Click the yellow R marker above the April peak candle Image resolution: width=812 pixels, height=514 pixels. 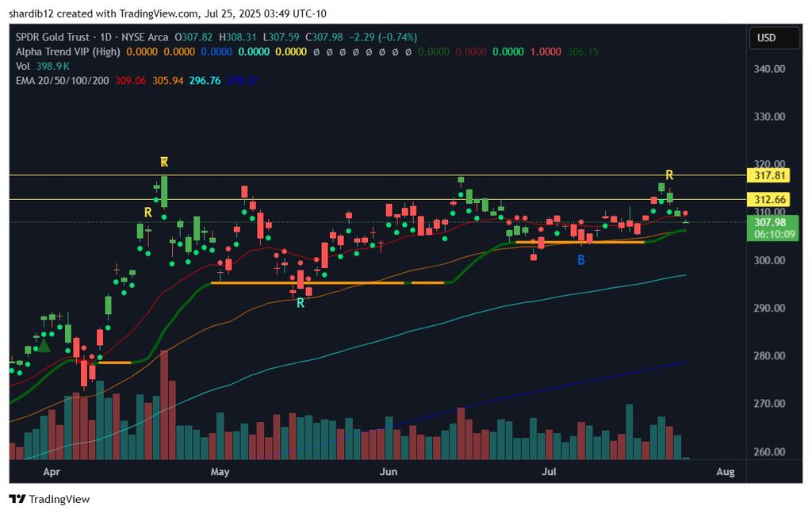click(x=164, y=162)
